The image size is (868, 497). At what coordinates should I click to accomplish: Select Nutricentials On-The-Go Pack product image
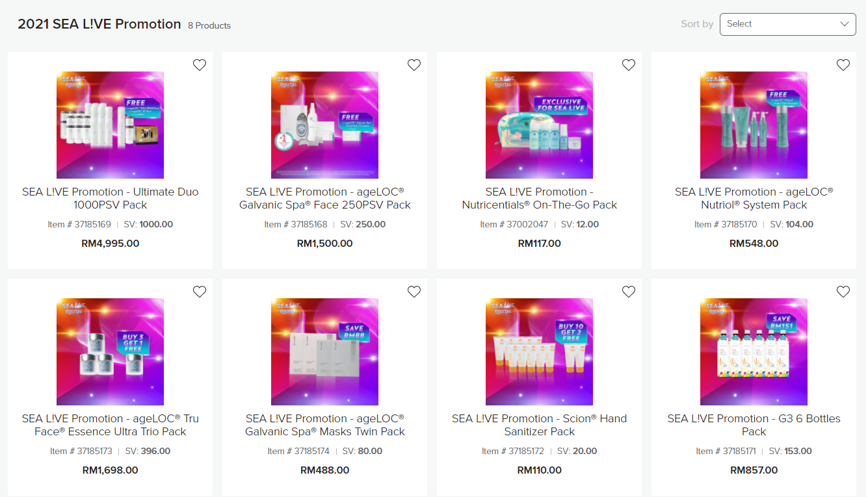click(x=539, y=125)
